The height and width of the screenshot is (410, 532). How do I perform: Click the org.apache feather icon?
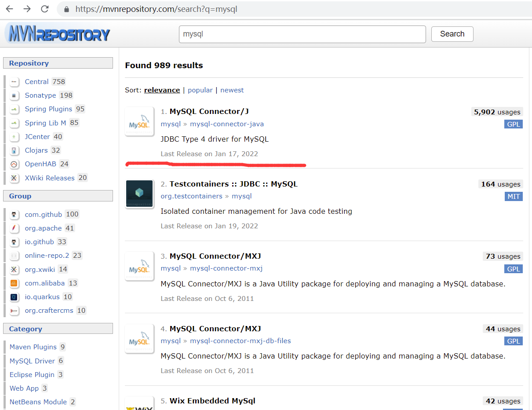point(15,228)
